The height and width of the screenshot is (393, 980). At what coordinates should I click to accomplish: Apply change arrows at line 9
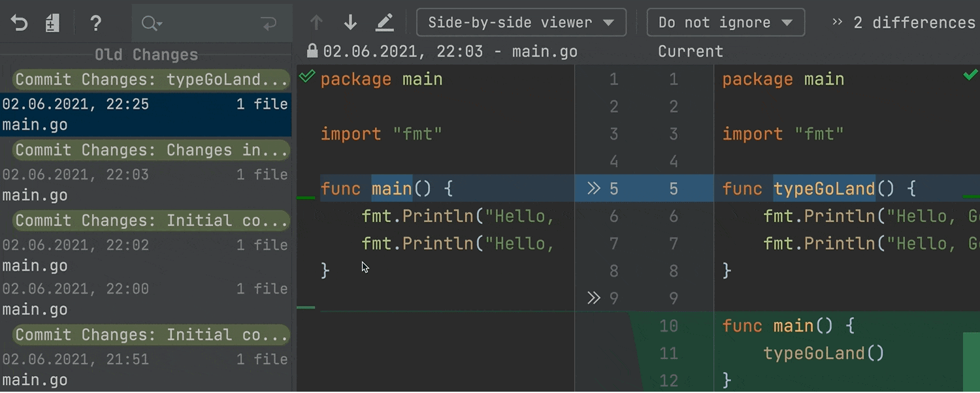pyautogui.click(x=593, y=298)
